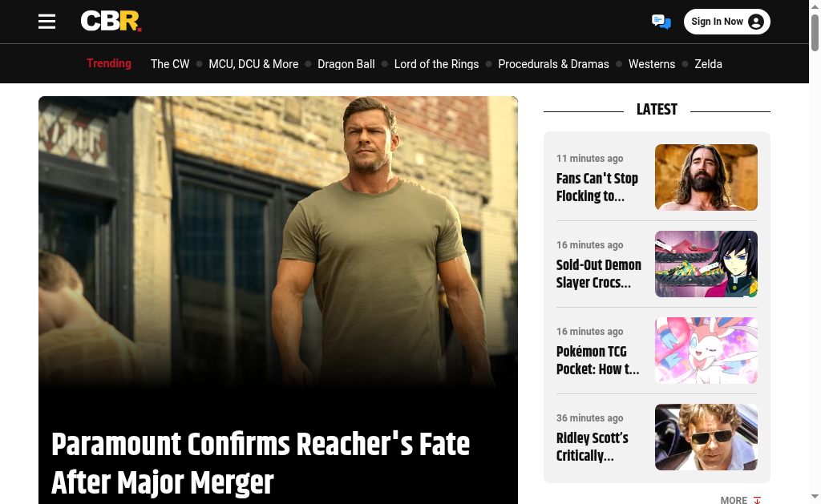Image resolution: width=821 pixels, height=504 pixels.
Task: Select Dragon Ball in trending bar
Action: point(346,64)
